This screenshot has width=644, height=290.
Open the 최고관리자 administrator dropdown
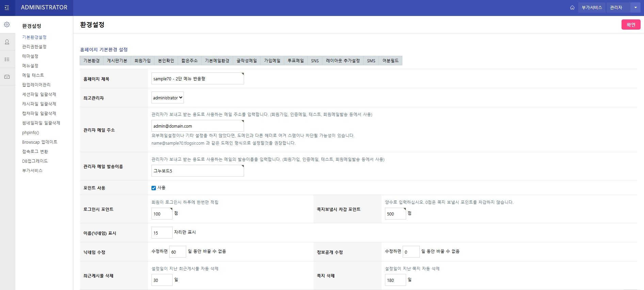point(167,98)
